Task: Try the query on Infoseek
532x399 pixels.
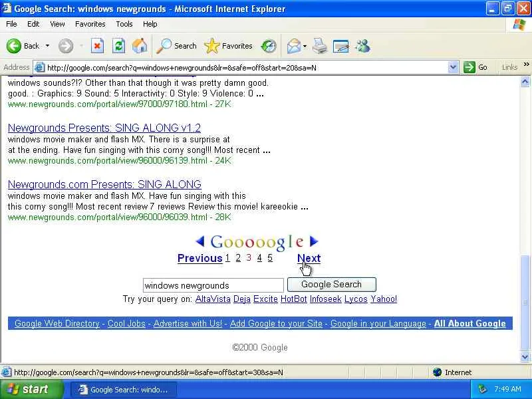Action: pos(325,299)
